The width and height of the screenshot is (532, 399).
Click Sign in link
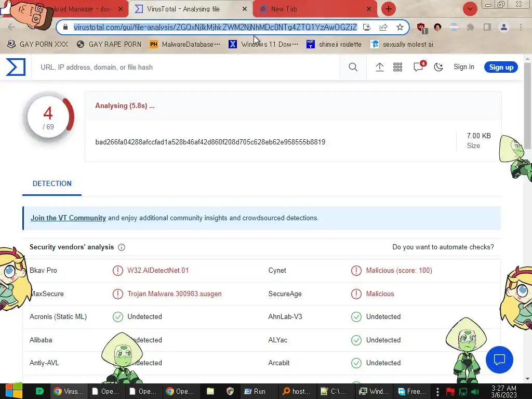click(x=463, y=67)
